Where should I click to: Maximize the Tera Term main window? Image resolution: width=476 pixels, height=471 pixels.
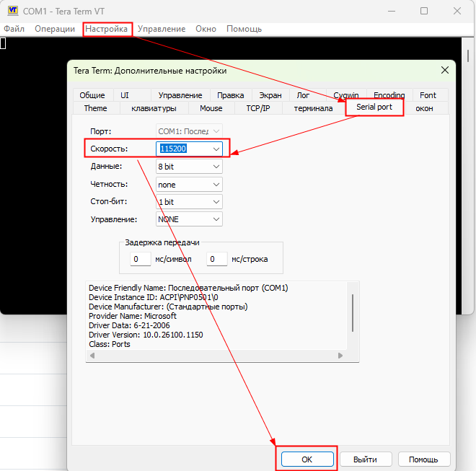coord(424,11)
